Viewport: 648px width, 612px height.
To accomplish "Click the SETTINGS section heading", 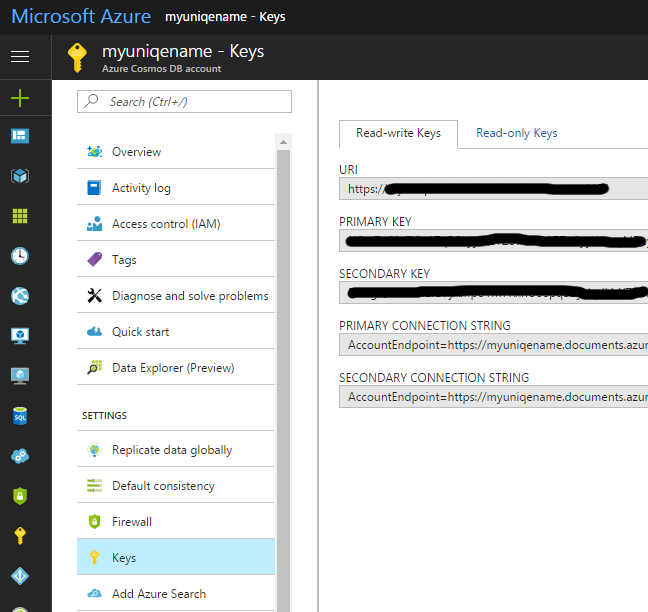I will click(104, 415).
